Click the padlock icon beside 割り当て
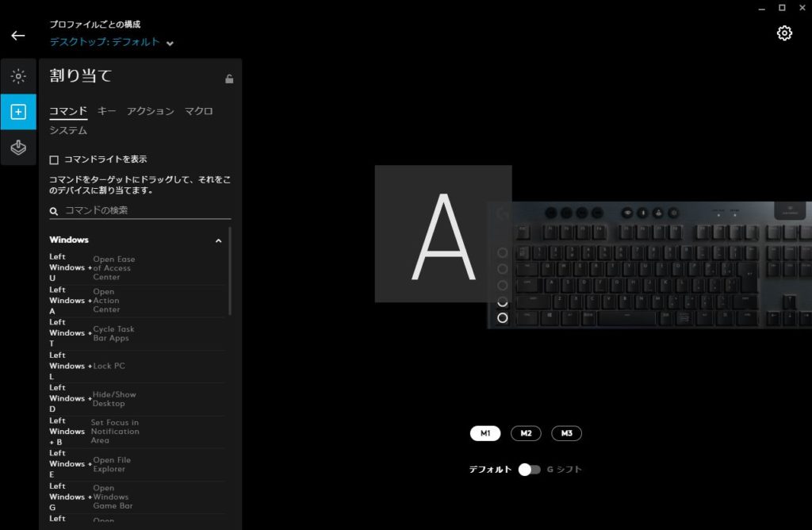Screen dimensions: 812x530 (229, 79)
